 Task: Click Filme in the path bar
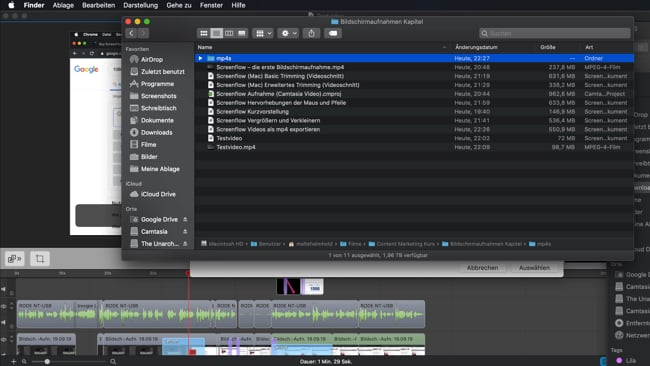pyautogui.click(x=350, y=244)
